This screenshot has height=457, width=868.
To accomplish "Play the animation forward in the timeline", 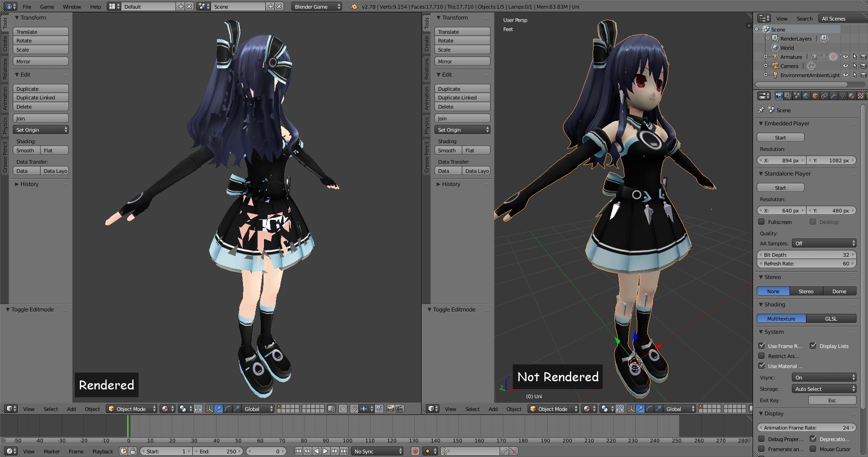I will (x=325, y=451).
